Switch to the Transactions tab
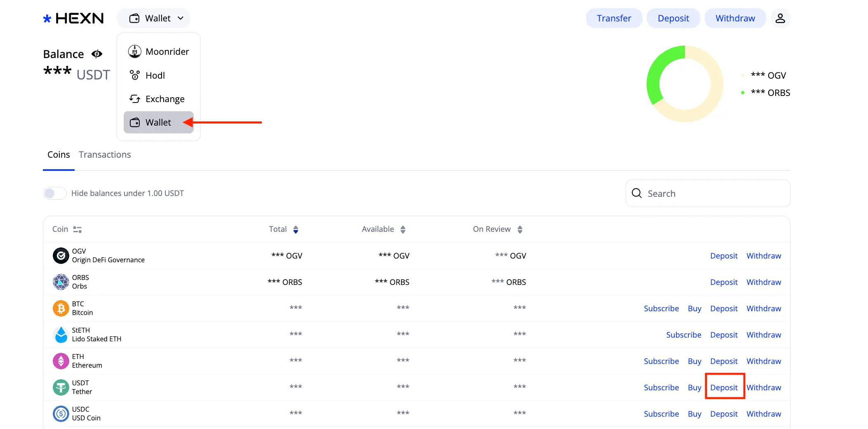The image size is (868, 429). pos(105,154)
